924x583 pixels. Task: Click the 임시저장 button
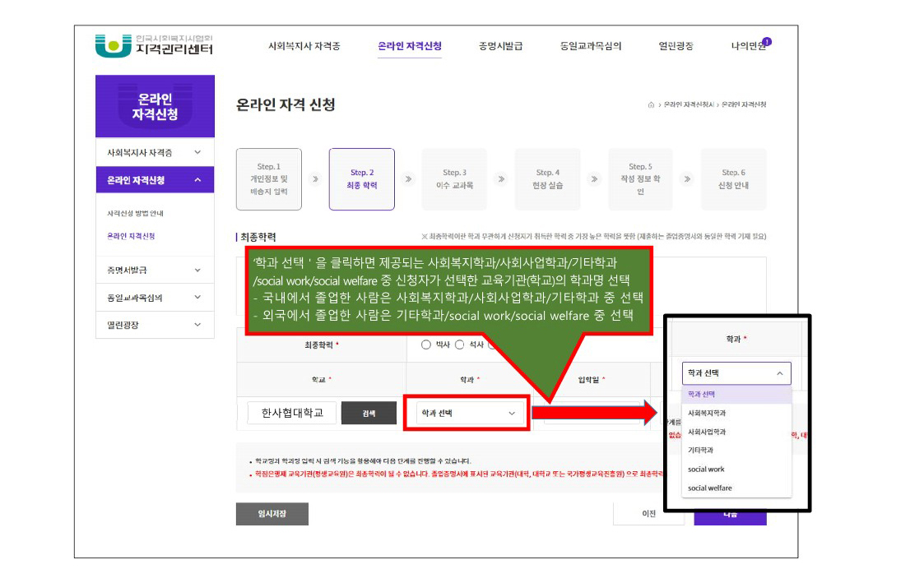pos(272,514)
